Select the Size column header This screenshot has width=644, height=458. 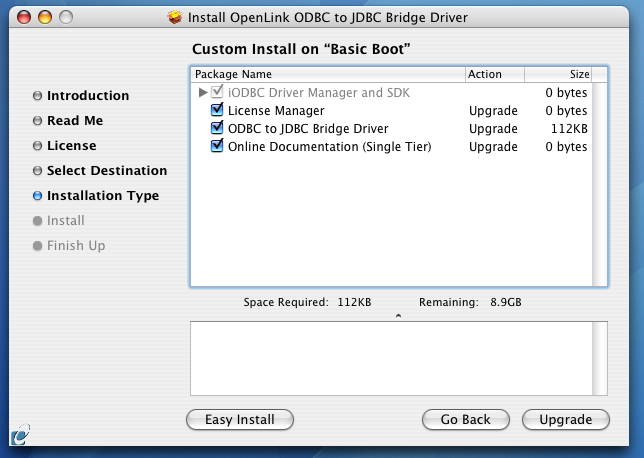[x=558, y=74]
